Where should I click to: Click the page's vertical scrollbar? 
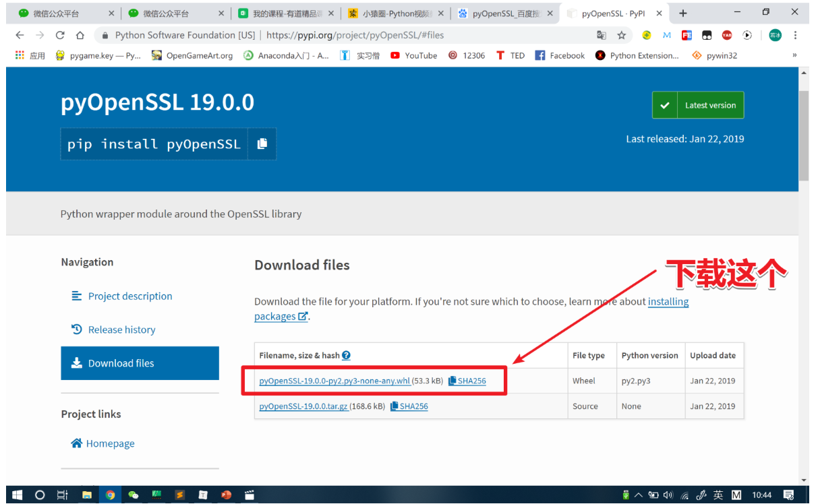tap(804, 135)
